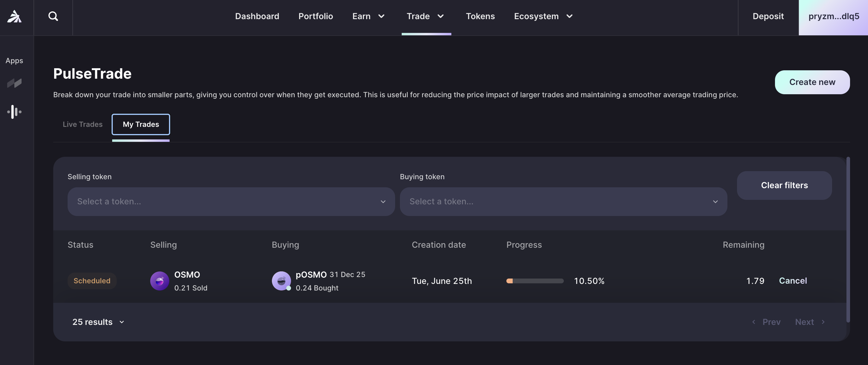Click the Creation date column header

point(439,245)
